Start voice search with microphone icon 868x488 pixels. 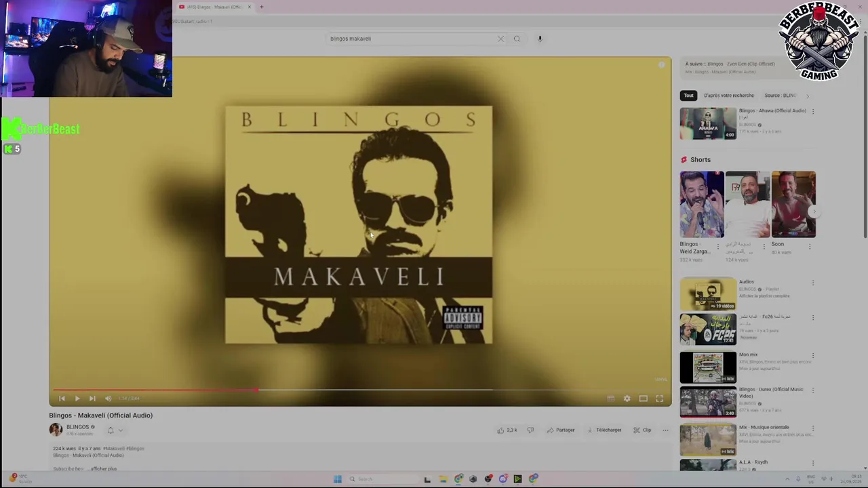coord(540,39)
